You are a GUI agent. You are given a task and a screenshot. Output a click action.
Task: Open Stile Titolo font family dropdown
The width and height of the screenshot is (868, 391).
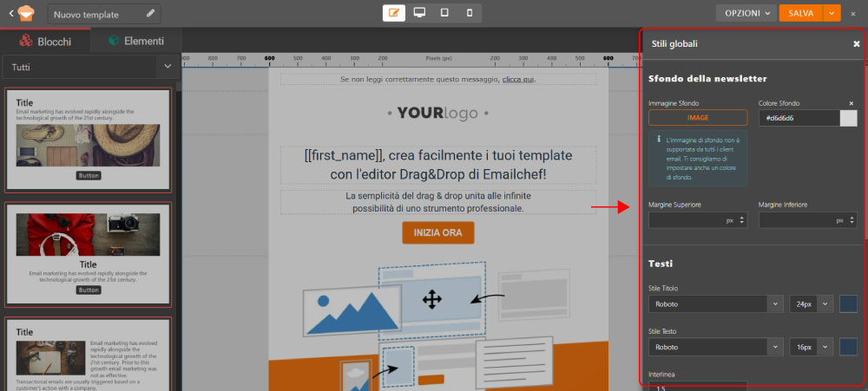click(716, 304)
